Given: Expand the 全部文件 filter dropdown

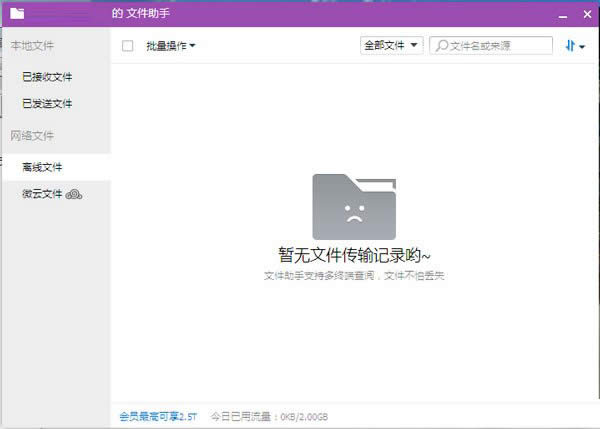Looking at the screenshot, I should (392, 46).
